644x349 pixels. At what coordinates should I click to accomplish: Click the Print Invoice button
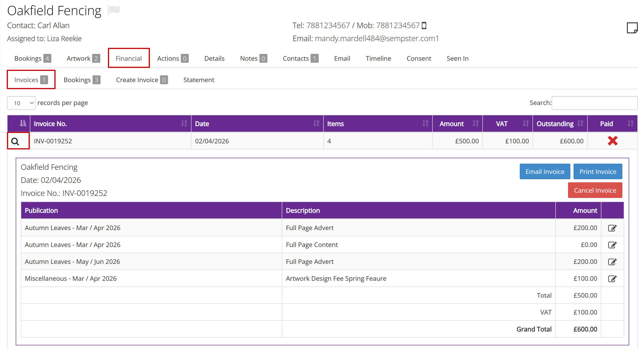coord(598,171)
